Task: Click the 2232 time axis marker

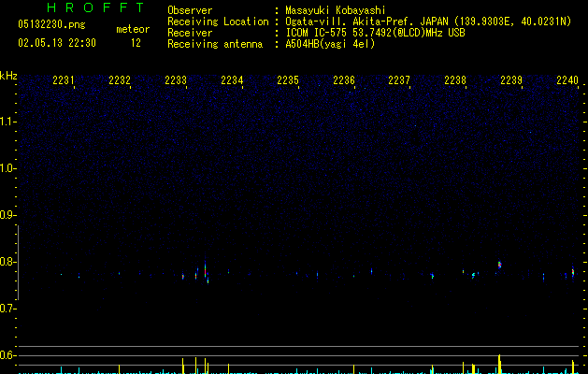Action: click(x=120, y=80)
